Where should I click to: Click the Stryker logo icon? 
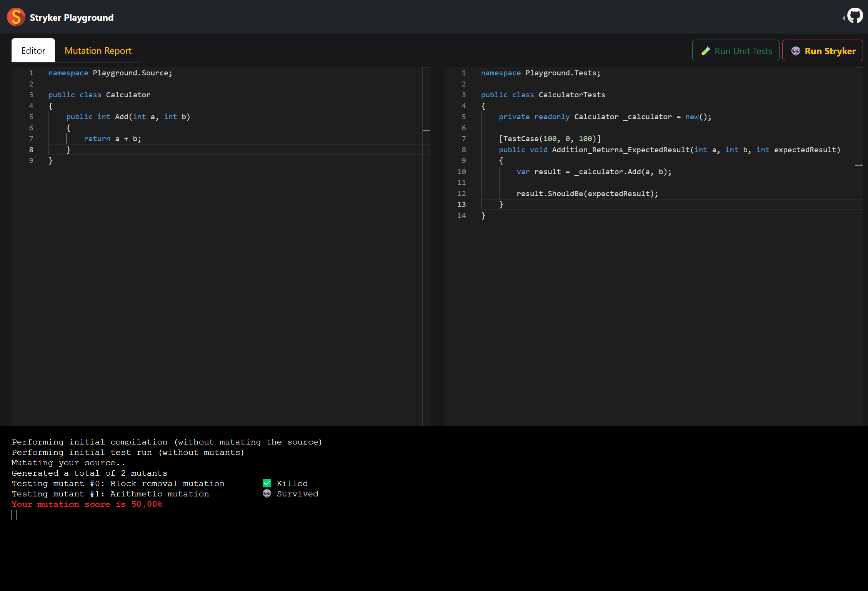coord(16,17)
